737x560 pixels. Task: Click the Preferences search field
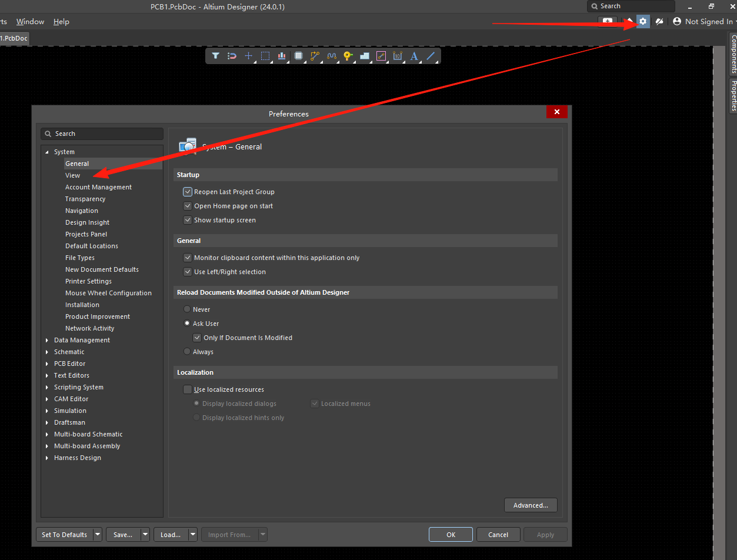click(102, 134)
